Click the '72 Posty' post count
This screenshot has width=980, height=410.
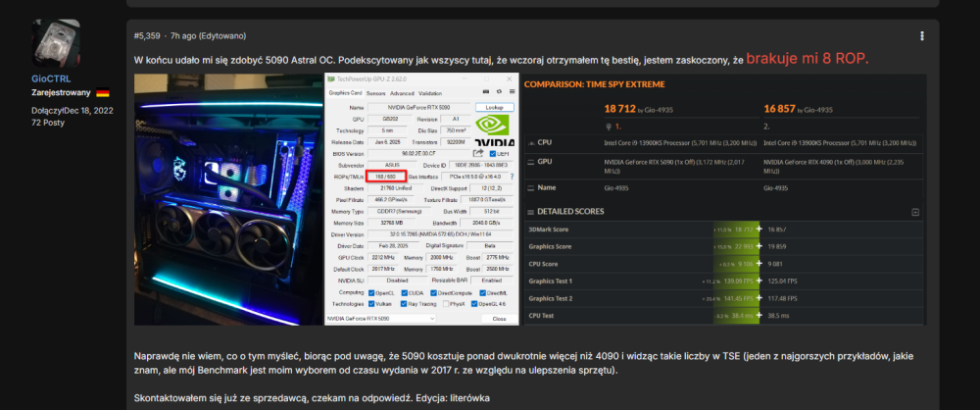(48, 123)
